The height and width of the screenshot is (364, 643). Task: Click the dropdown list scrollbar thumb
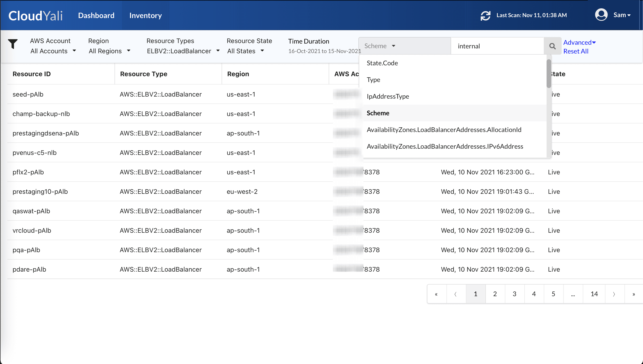pyautogui.click(x=548, y=73)
